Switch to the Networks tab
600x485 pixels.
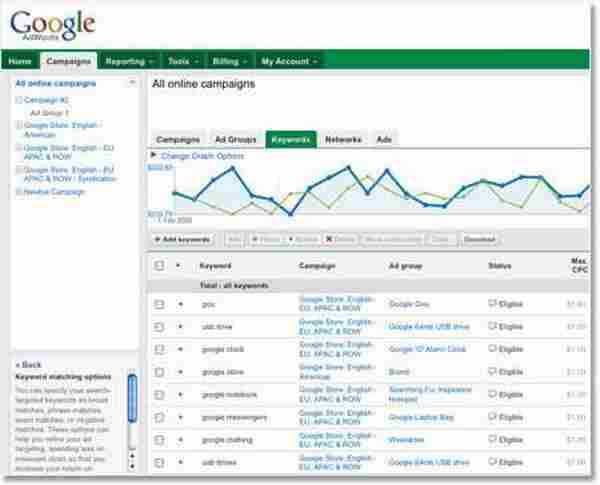pyautogui.click(x=343, y=139)
